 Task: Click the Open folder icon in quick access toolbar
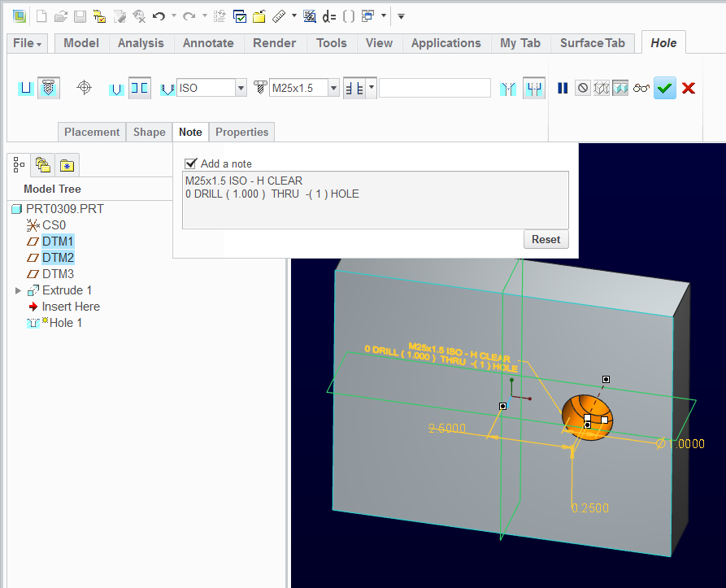(61, 16)
